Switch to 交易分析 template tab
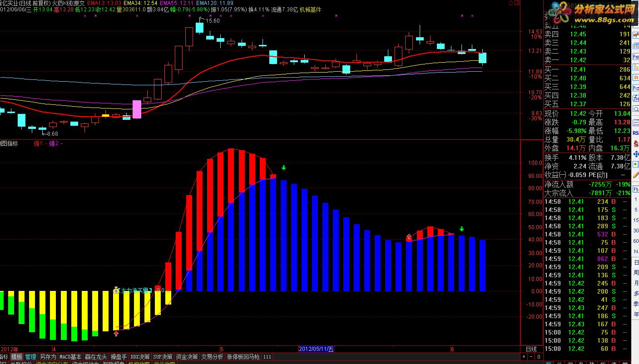Image resolution: width=639 pixels, height=364 pixels. (212, 357)
